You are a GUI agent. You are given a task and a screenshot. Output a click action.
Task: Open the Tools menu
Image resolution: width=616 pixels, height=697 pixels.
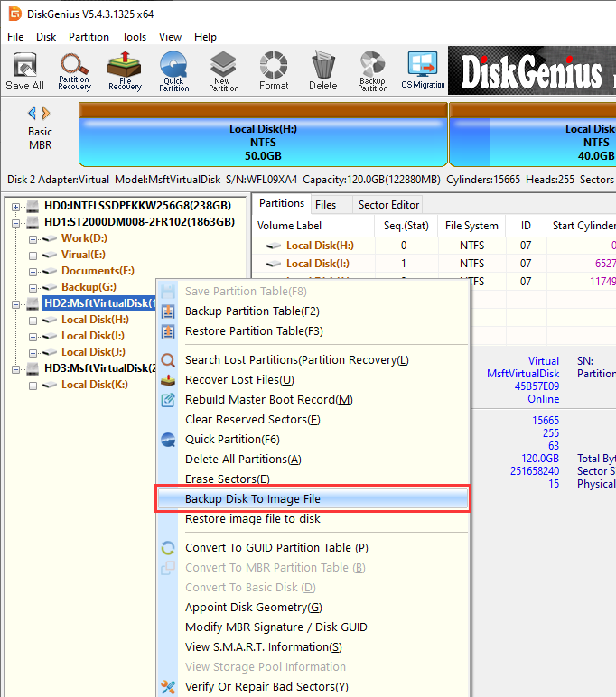tap(135, 37)
